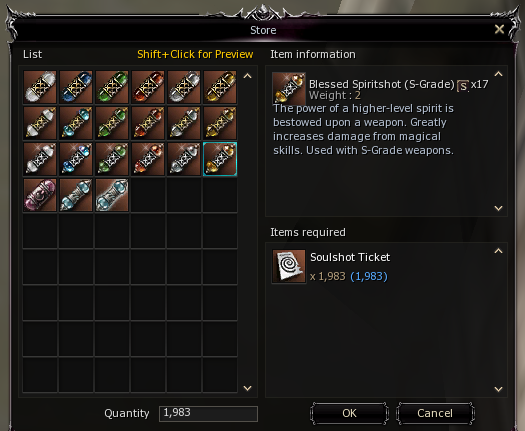Focus the Quantity input field
This screenshot has width=525, height=431.
[x=208, y=413]
